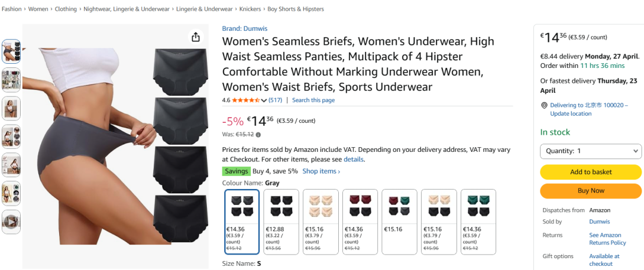The height and width of the screenshot is (270, 644).
Task: Click the Add to basket button
Action: point(591,172)
